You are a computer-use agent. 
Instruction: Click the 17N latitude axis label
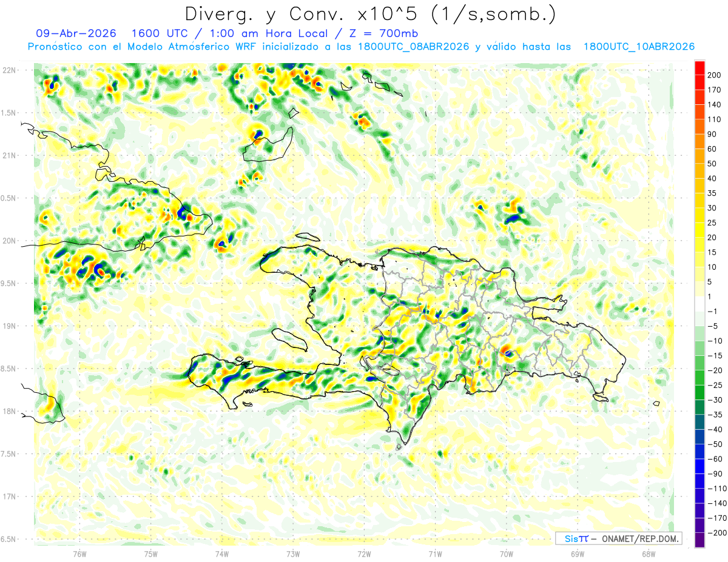pyautogui.click(x=8, y=496)
